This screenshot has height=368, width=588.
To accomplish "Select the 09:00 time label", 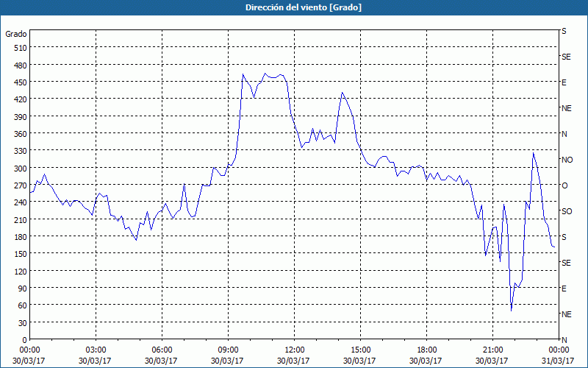I will coord(228,350).
